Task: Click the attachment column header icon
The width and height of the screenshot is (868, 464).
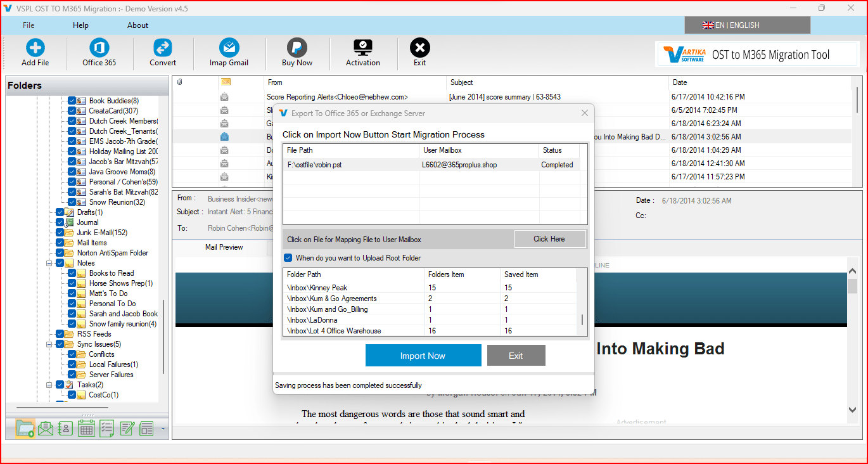Action: point(179,82)
